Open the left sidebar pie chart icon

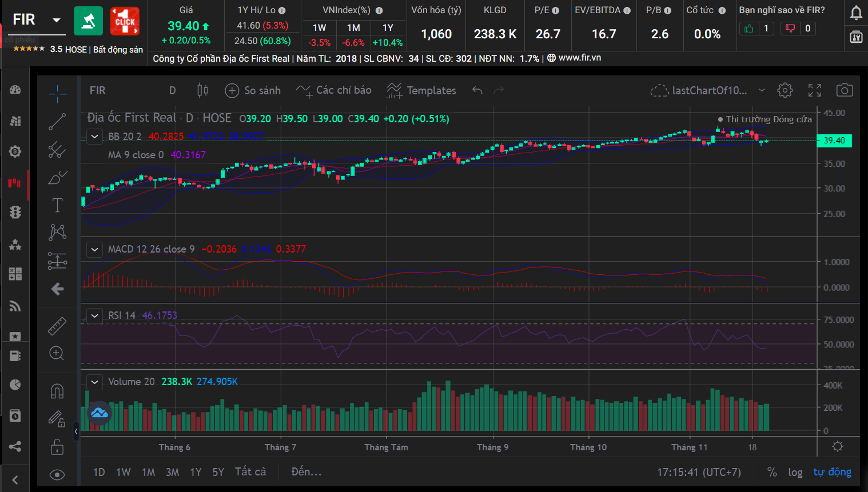[15, 385]
